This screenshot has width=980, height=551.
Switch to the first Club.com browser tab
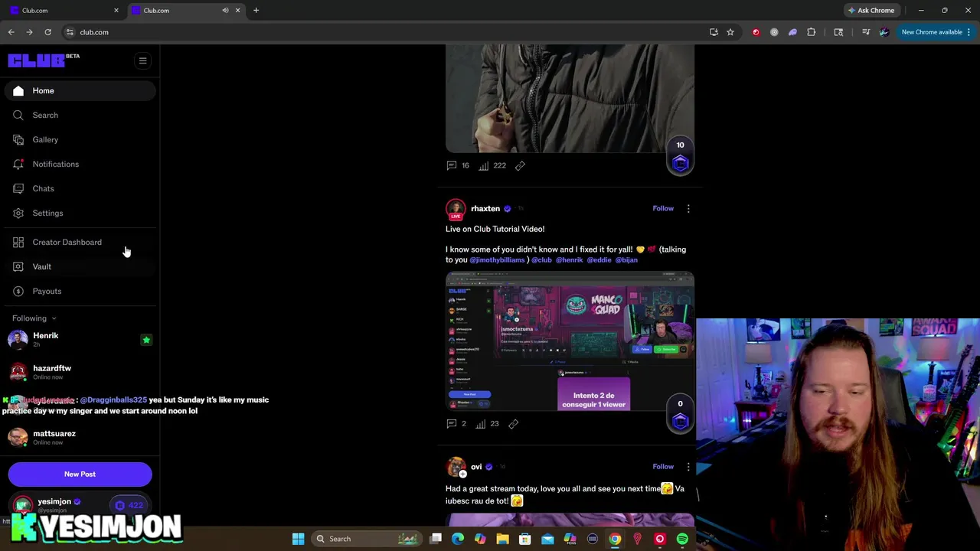(x=64, y=10)
